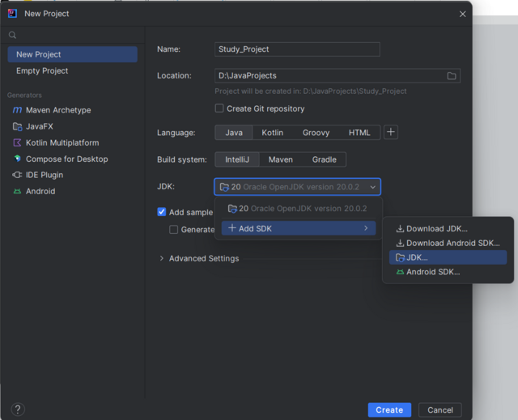
Task: Select the Android generator icon
Action: [17, 191]
